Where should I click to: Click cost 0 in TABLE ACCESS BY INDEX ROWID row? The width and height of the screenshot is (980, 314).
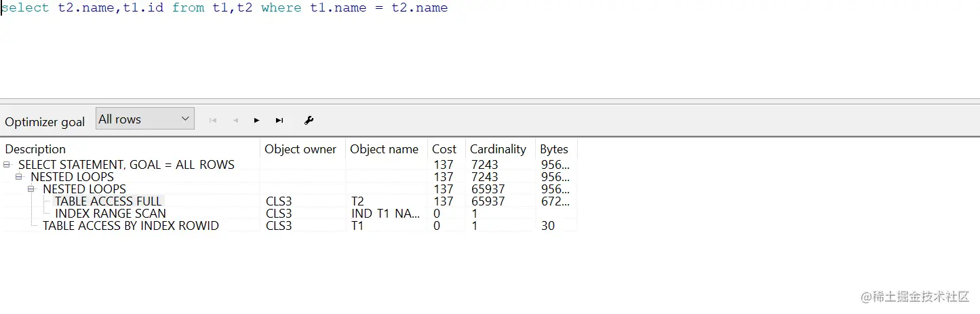(x=437, y=226)
